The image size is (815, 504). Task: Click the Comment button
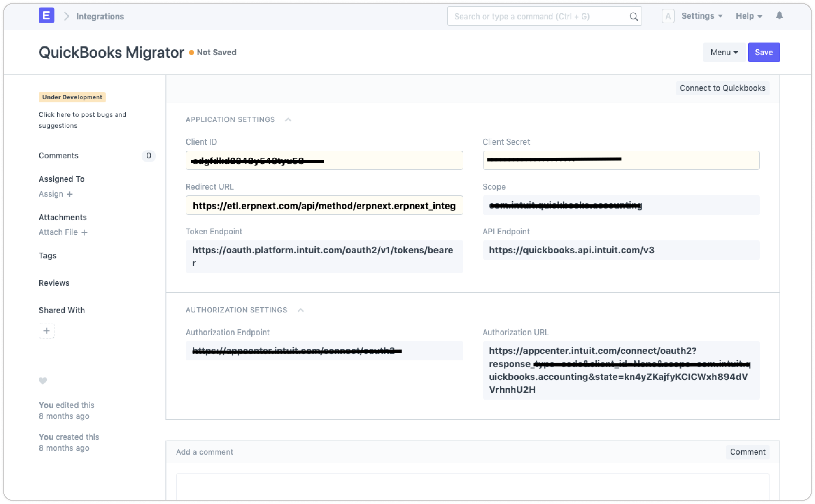click(747, 452)
